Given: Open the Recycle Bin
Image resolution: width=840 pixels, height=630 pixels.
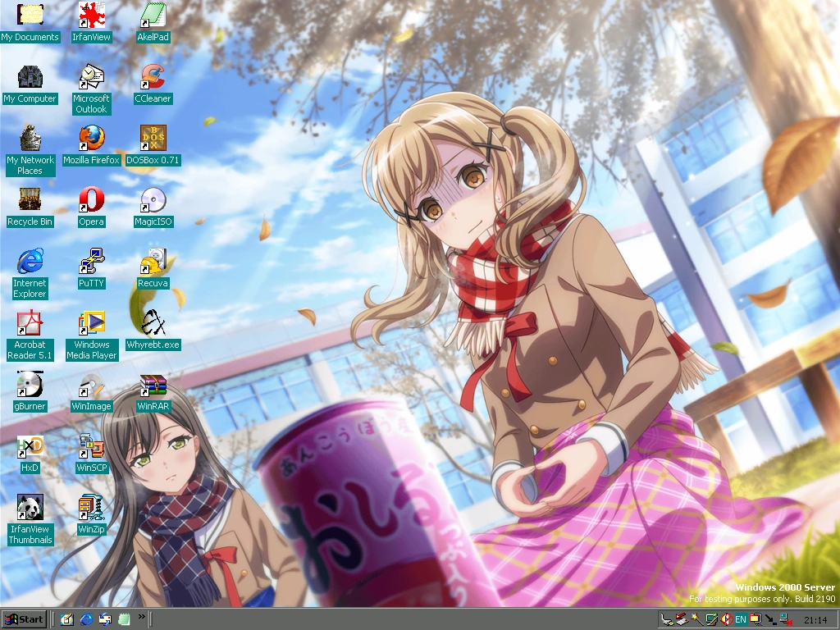Looking at the screenshot, I should coord(30,201).
